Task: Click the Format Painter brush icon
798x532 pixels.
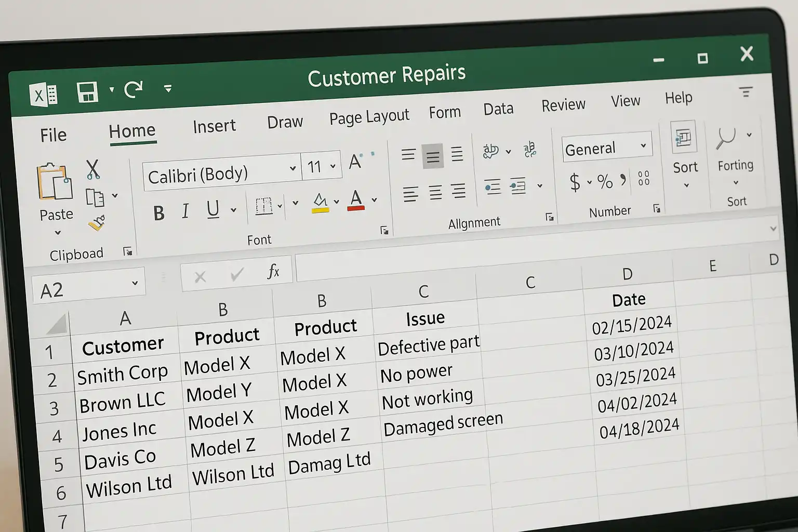Action: pos(97,223)
